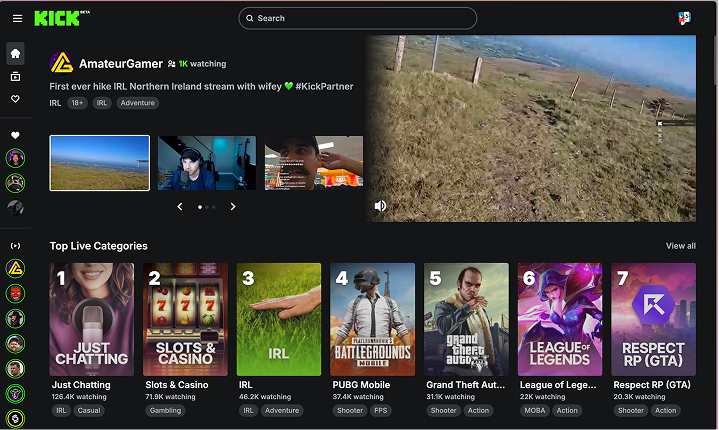The height and width of the screenshot is (430, 719).
Task: Open the yellow AmateurGamer avatar in sidebar
Action: point(15,269)
